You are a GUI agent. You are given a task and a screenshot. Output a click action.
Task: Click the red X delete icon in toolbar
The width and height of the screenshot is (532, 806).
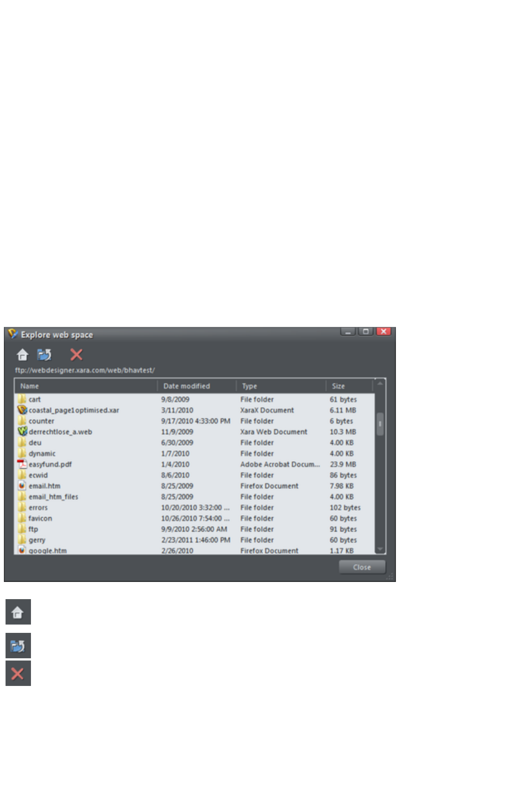[x=76, y=355]
